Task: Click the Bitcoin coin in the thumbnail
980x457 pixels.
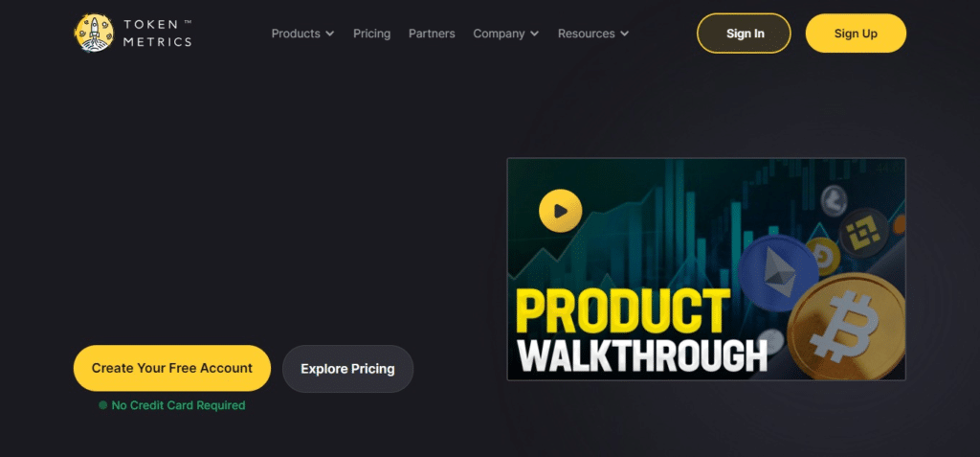Action: click(x=846, y=326)
